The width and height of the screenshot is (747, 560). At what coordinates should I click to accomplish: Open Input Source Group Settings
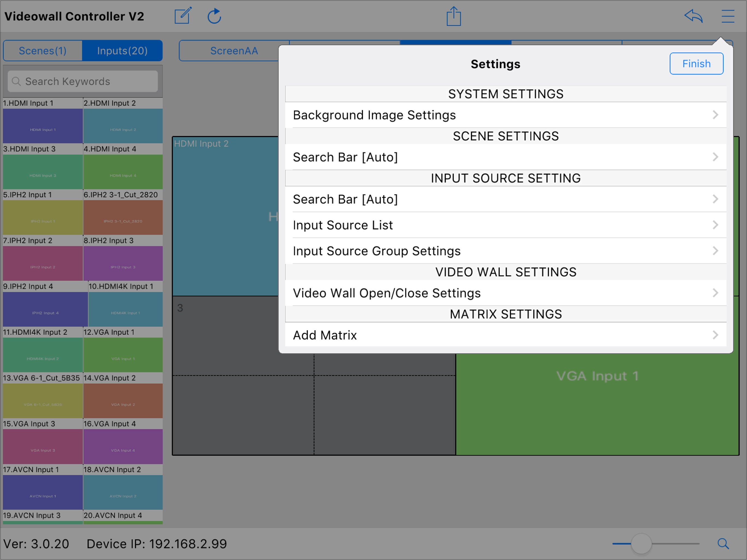(506, 251)
